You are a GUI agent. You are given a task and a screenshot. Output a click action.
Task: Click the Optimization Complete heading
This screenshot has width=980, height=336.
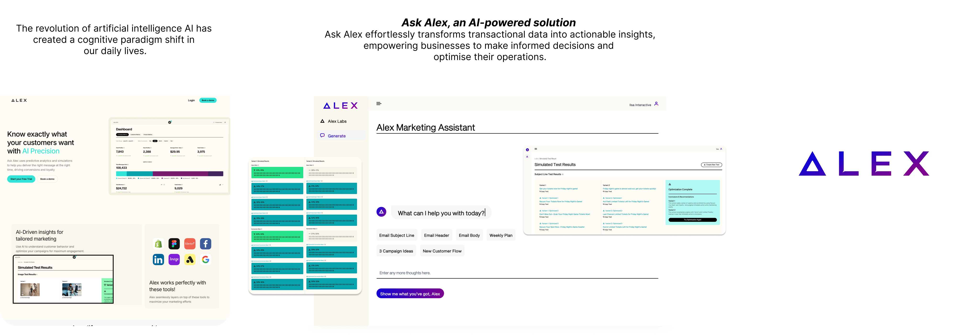pyautogui.click(x=681, y=190)
